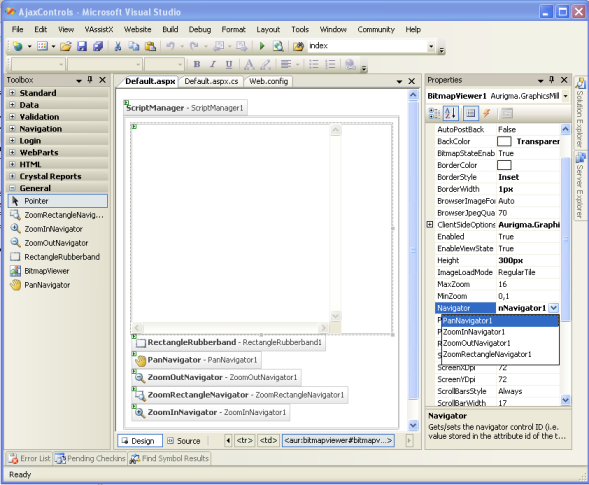Click the Paste clipboard icon
The image size is (589, 485).
click(150, 46)
